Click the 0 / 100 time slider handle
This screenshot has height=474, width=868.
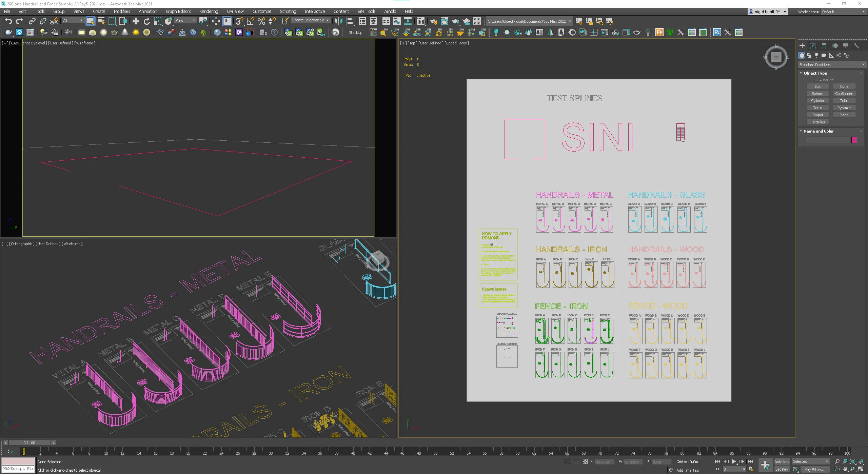[29, 442]
